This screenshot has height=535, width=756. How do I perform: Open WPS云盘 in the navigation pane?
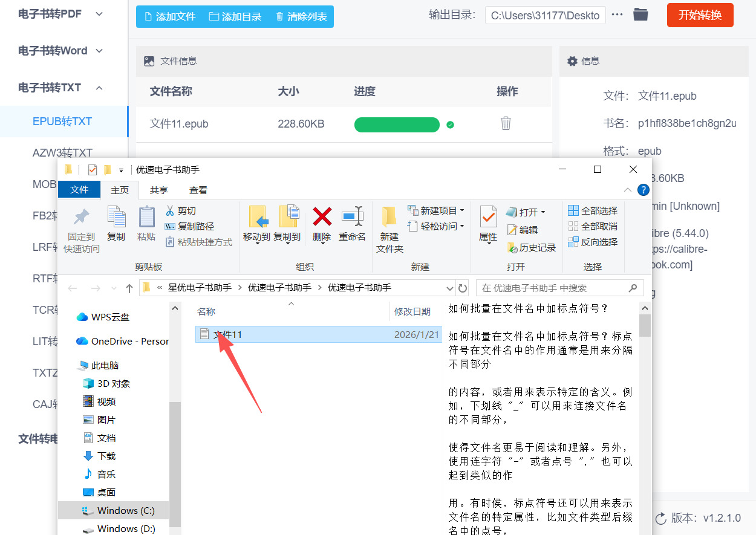pos(103,317)
